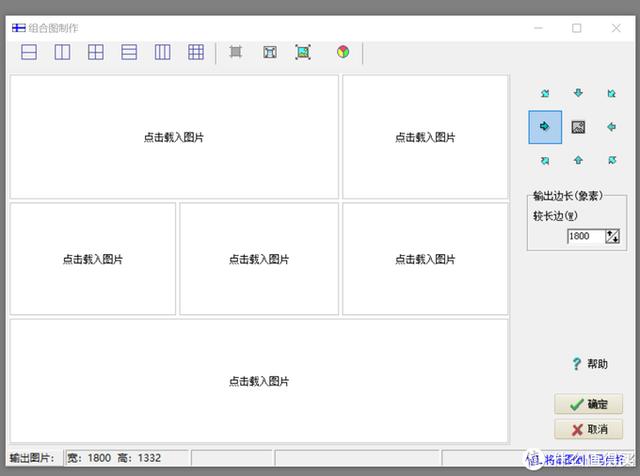Load picture into middle-right cell
Screen dimensions: 640x476
pyautogui.click(x=425, y=259)
